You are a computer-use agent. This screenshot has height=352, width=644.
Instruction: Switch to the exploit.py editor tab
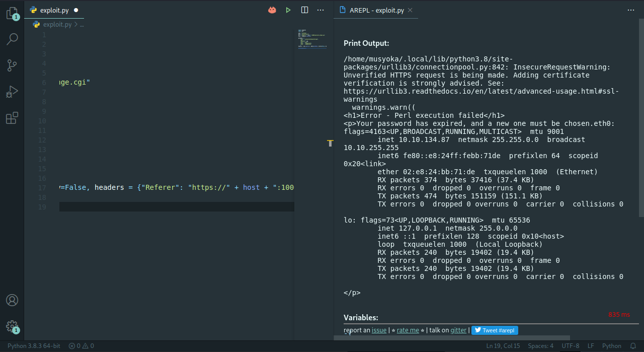[x=54, y=10]
